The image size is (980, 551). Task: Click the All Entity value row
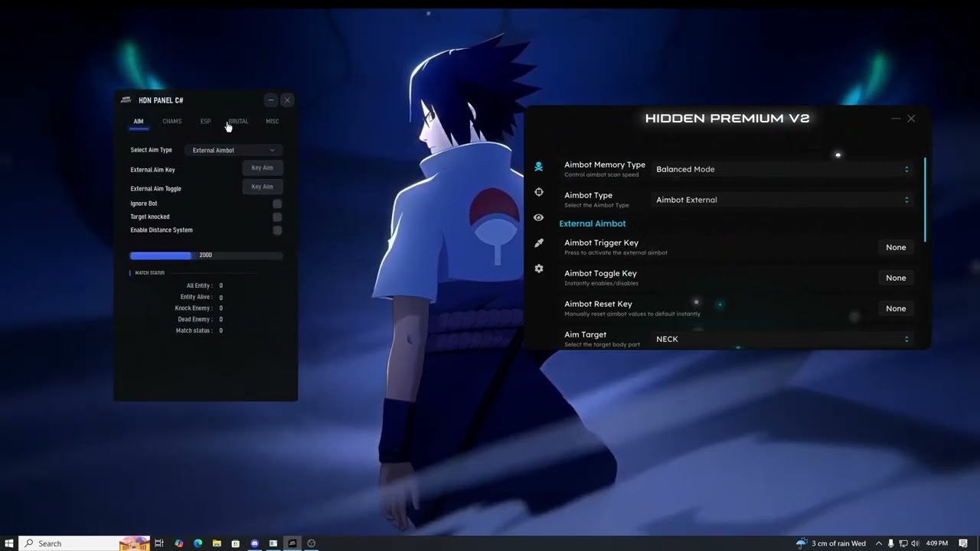point(204,286)
